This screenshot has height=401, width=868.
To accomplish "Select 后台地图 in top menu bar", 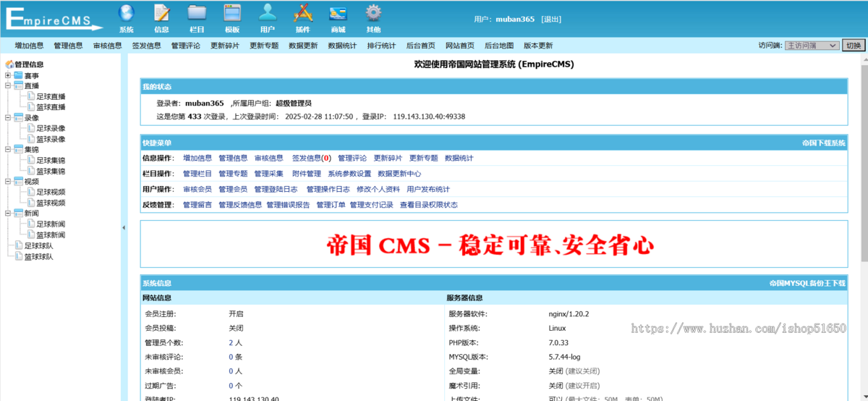I will 499,46.
